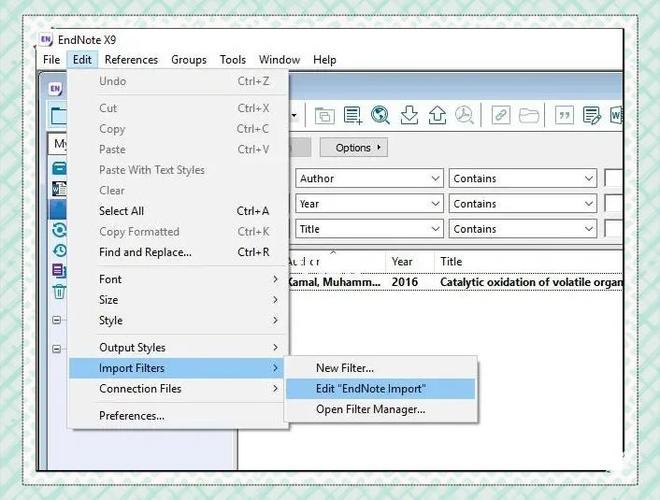Open online search globe icon

[380, 115]
